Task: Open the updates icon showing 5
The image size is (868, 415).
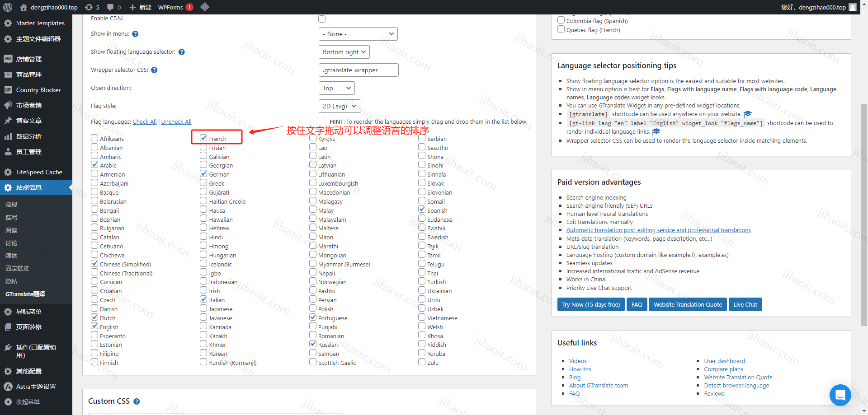Action: click(92, 7)
